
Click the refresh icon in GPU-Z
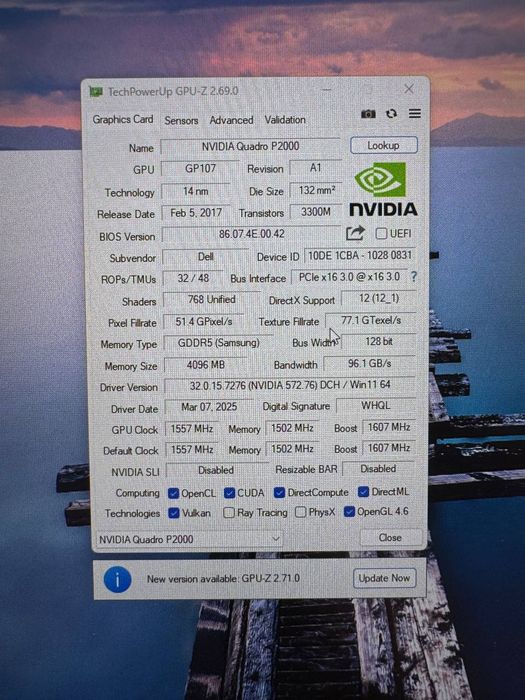click(x=392, y=114)
